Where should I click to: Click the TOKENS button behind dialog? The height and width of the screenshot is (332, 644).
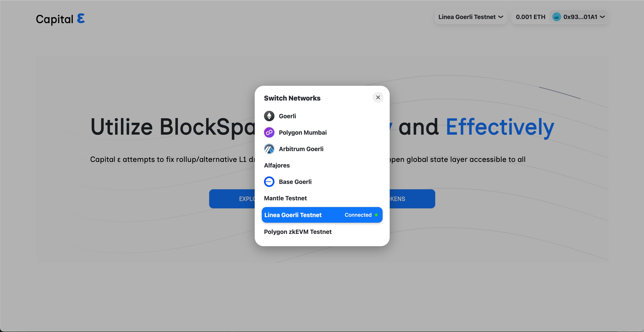click(x=412, y=199)
